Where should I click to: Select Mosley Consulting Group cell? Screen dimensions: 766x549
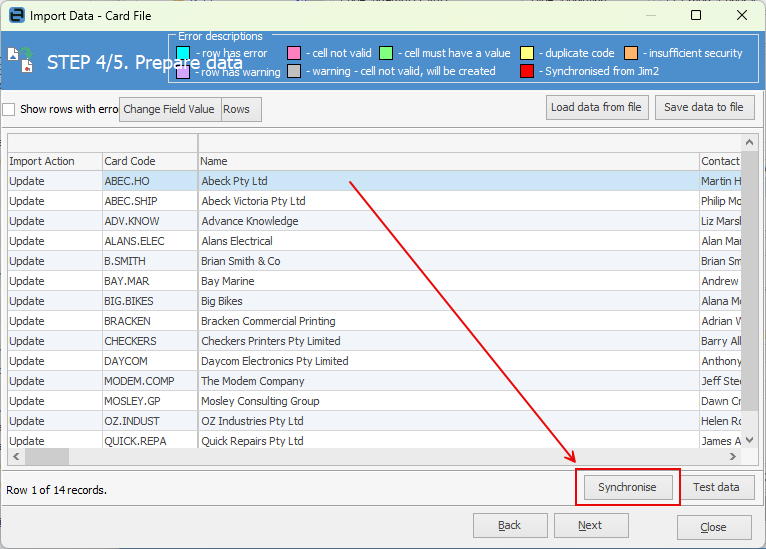448,401
